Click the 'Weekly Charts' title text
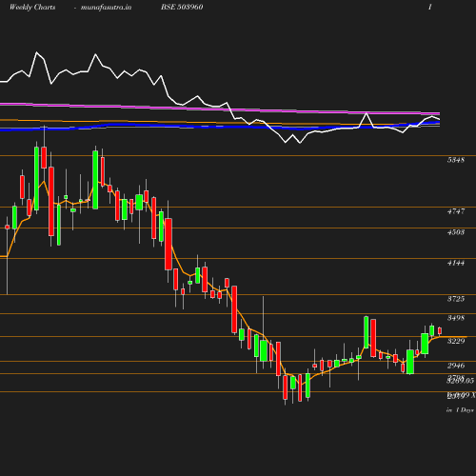476x476 pixels. pos(32,8)
